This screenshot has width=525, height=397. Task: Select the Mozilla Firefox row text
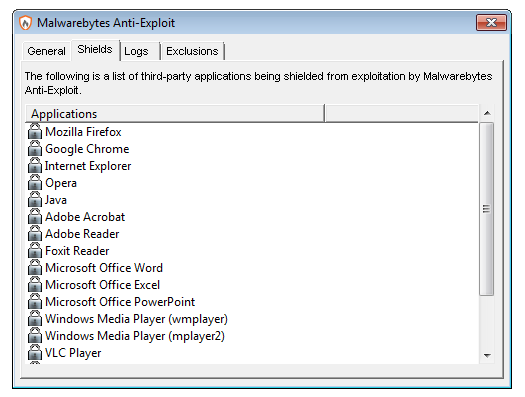[x=83, y=132]
